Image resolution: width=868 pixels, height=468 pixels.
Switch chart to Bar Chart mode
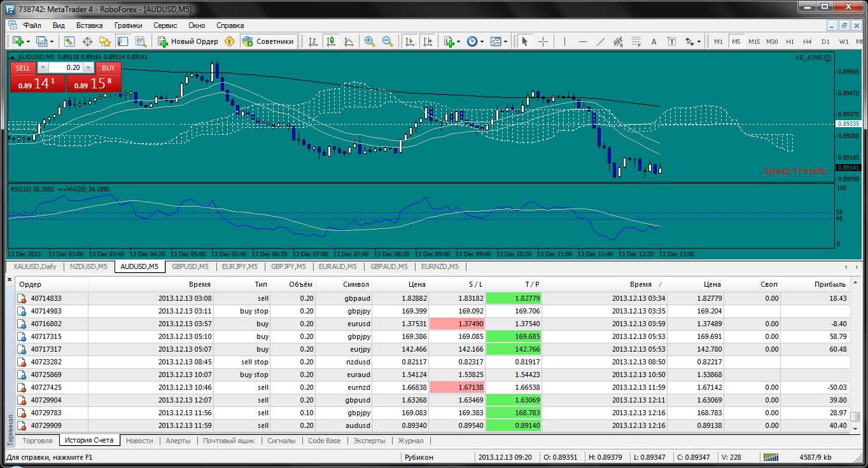pyautogui.click(x=312, y=41)
